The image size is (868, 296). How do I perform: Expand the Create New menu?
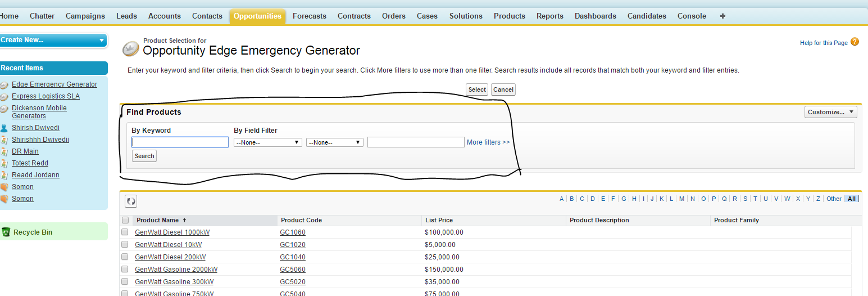[53, 40]
